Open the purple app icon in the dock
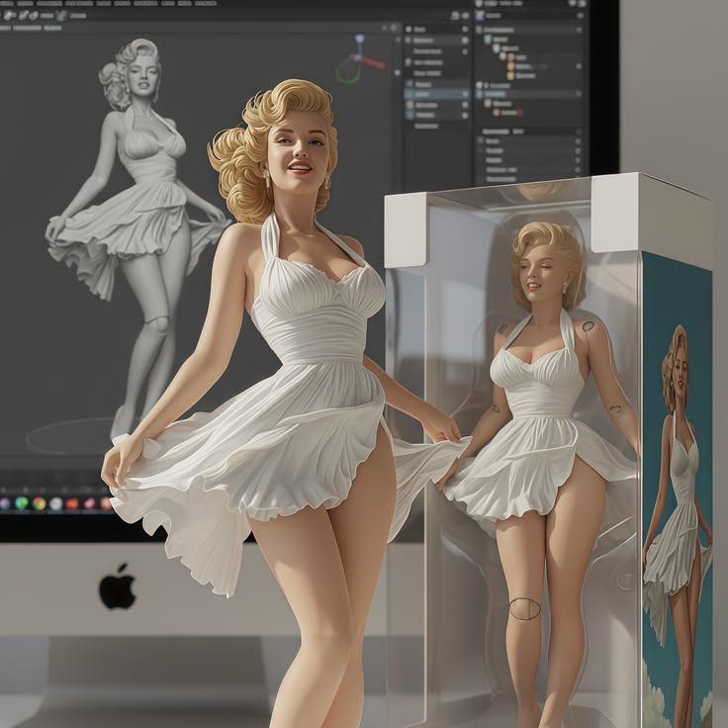728x728 pixels. (x=4, y=503)
